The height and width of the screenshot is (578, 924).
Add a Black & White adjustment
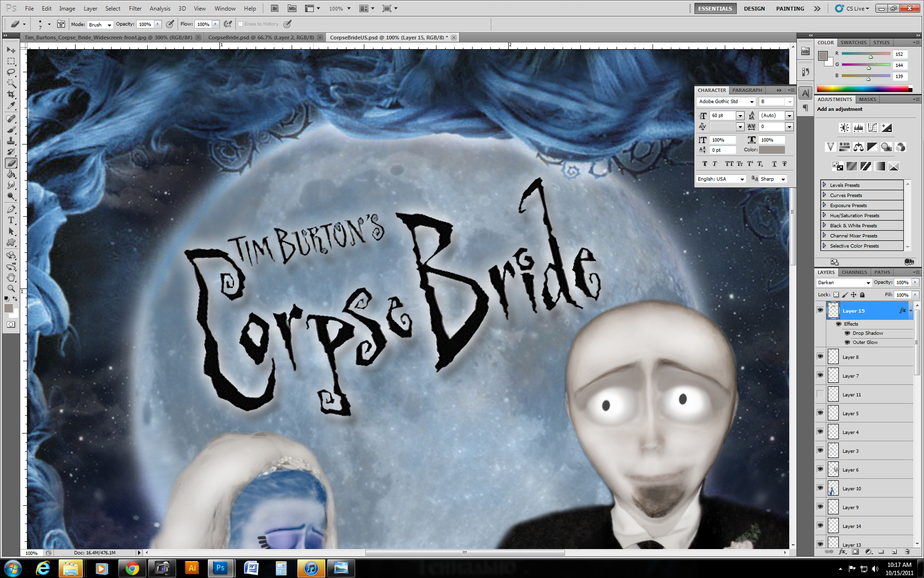[872, 147]
